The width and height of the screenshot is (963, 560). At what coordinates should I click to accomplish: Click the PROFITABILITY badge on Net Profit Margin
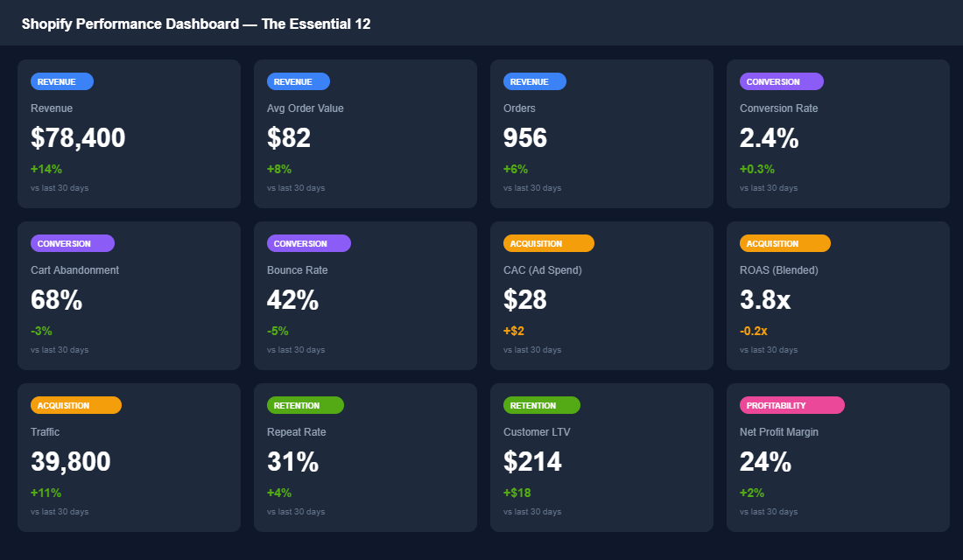point(792,406)
